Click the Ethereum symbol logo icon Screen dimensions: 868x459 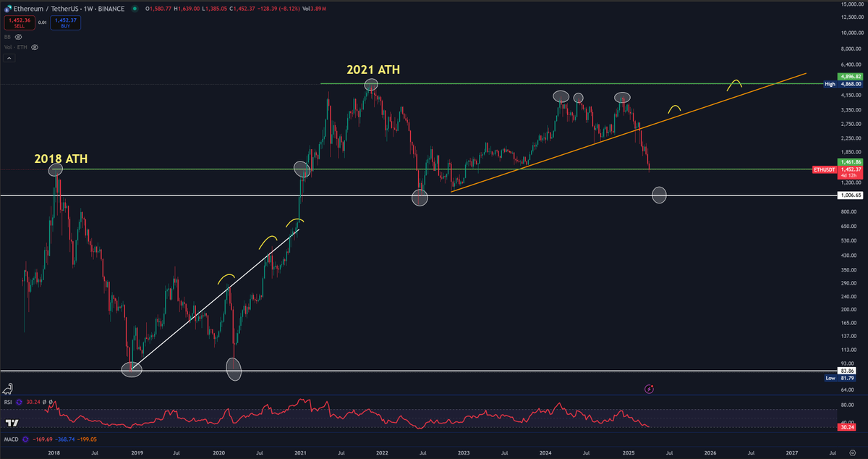click(7, 8)
